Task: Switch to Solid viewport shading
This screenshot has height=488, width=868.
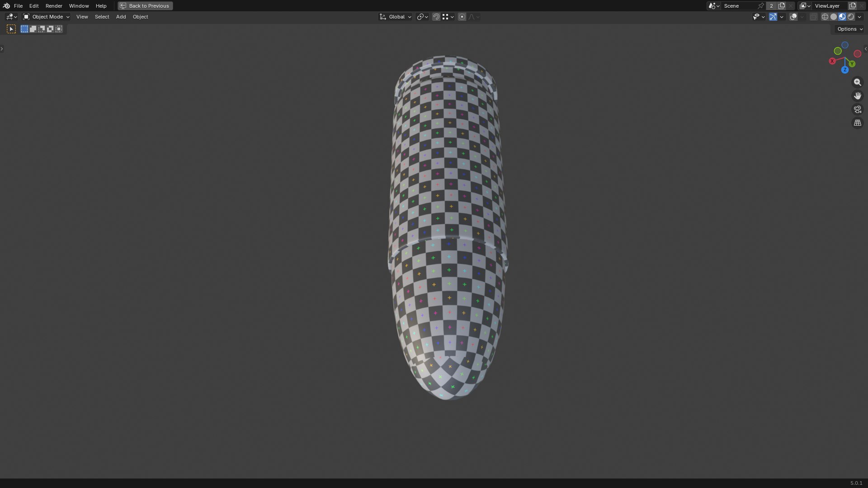Action: click(834, 17)
